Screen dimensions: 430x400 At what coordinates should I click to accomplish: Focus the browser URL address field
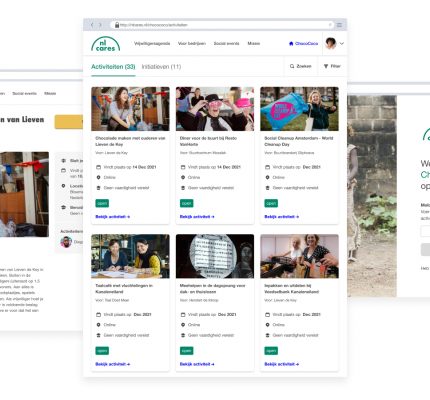[222, 25]
